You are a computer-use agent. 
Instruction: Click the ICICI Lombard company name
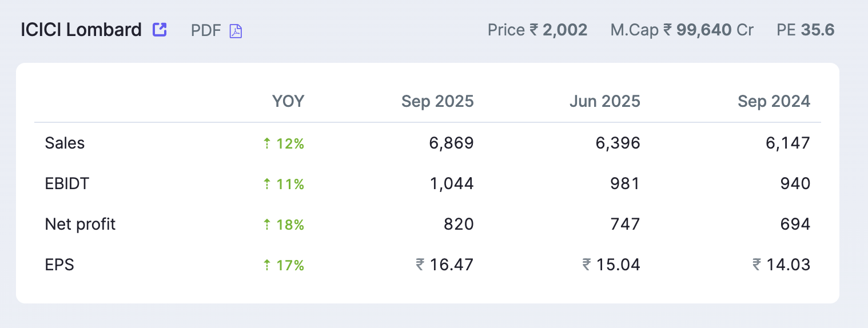(81, 30)
